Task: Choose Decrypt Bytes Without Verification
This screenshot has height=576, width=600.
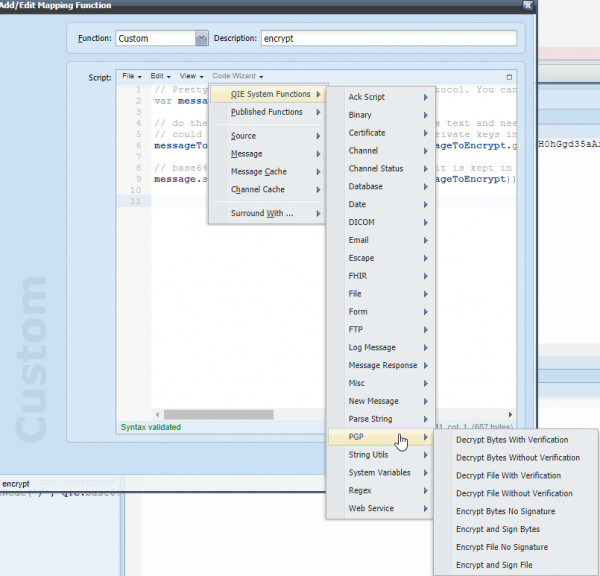Action: [x=516, y=458]
